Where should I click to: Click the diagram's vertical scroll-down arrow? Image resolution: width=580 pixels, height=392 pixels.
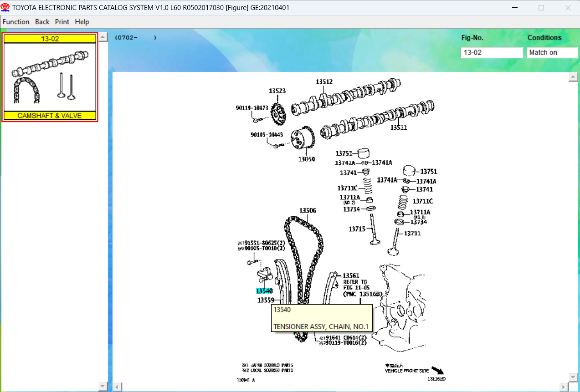(573, 377)
